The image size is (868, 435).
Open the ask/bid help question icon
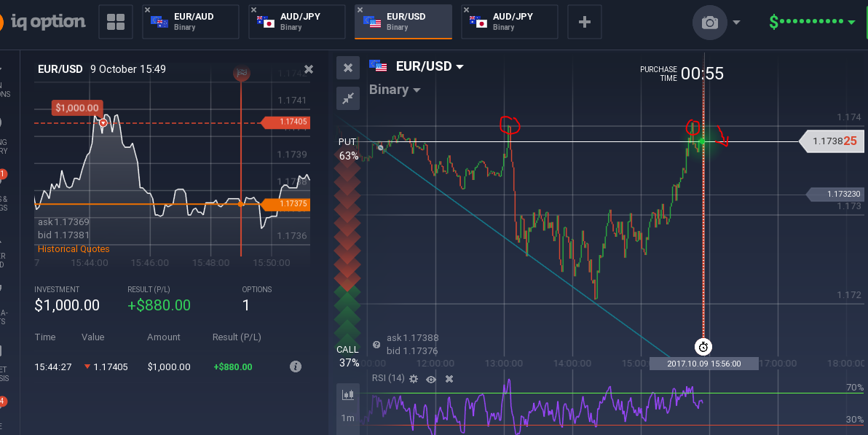click(x=376, y=344)
